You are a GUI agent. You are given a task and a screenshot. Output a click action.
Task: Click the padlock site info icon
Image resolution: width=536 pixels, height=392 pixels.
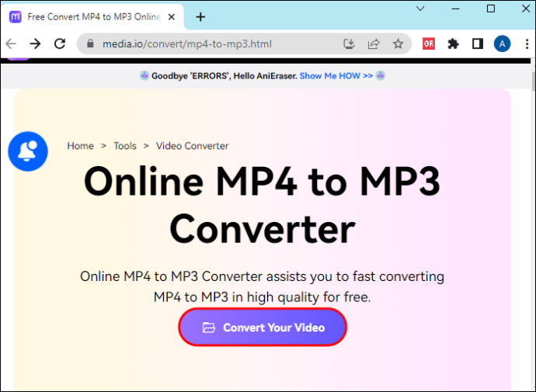click(90, 43)
